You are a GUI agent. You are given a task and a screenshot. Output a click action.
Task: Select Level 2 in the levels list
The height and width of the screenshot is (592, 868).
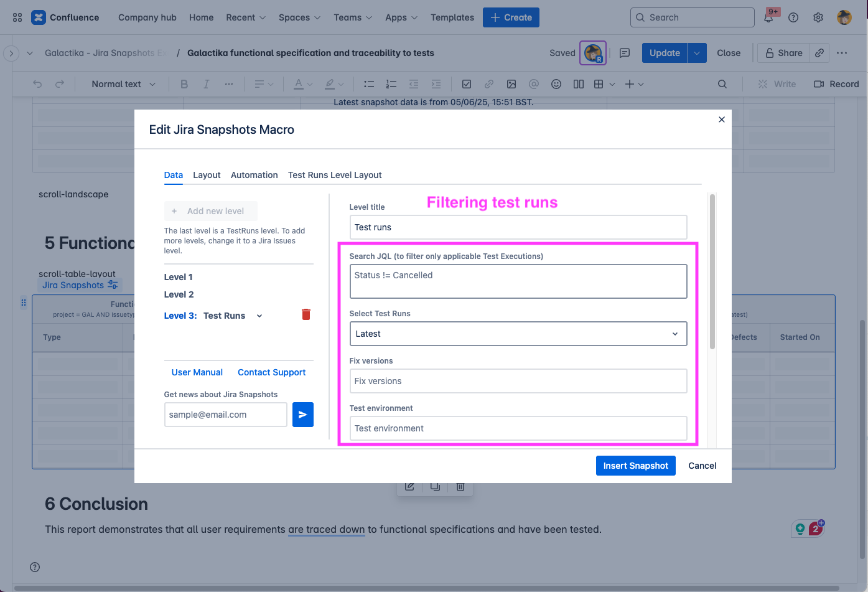pos(179,294)
